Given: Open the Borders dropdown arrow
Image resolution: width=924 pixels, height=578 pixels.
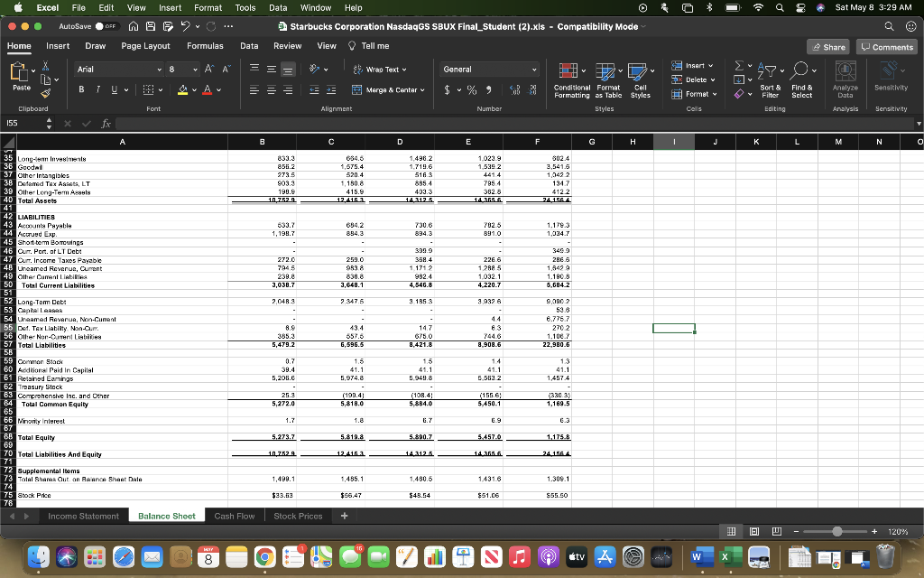Looking at the screenshot, I should 161,90.
